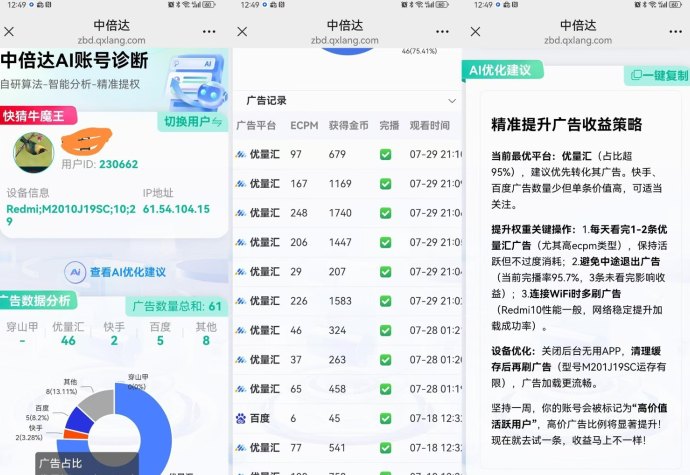Tap the 一键复制 copy button

[x=657, y=75]
